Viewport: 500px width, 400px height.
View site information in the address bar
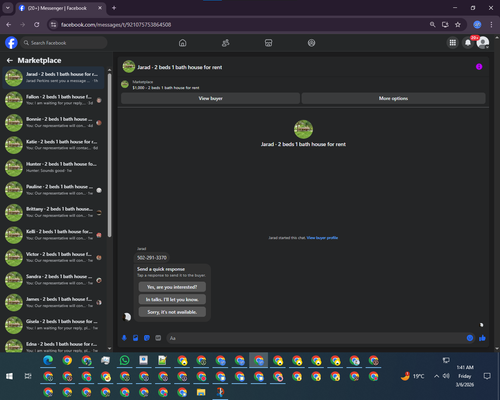53,25
